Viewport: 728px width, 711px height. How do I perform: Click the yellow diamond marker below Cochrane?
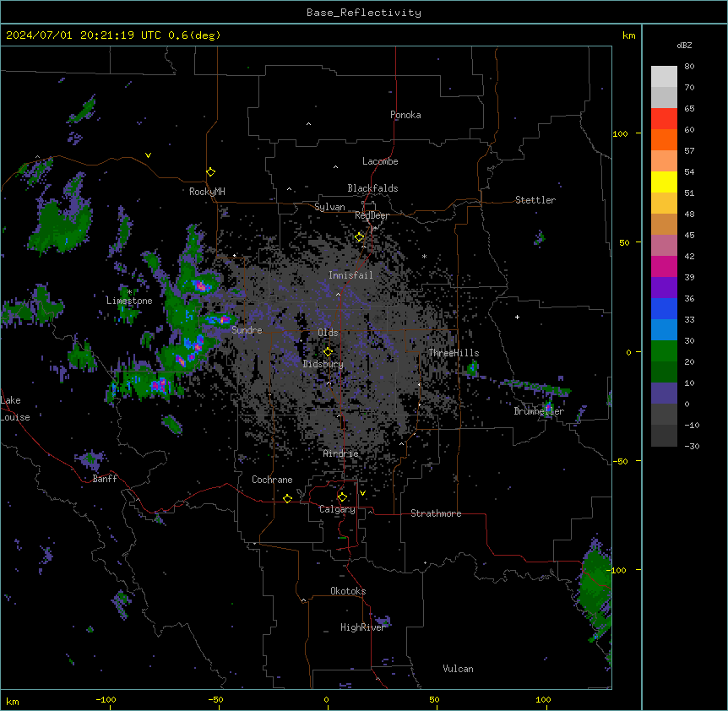(287, 498)
